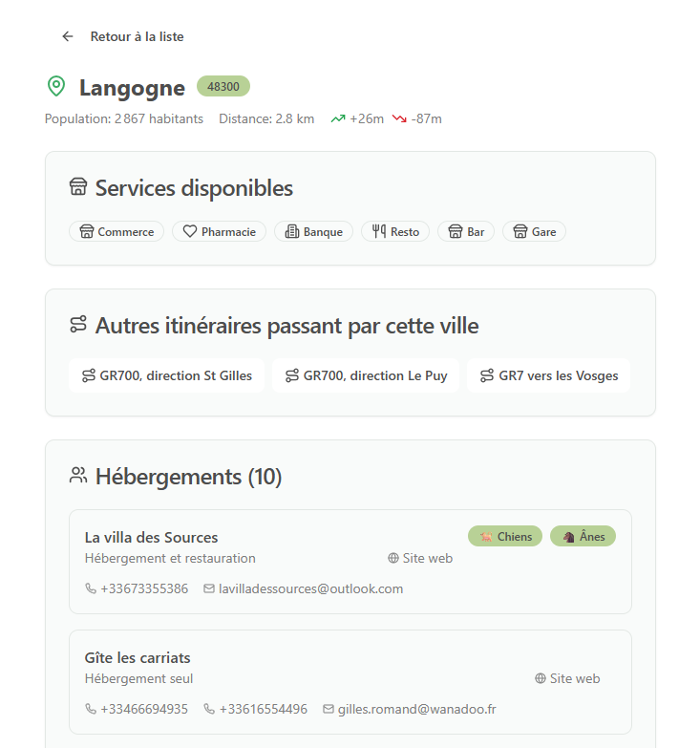Image resolution: width=700 pixels, height=748 pixels.
Task: Open GR7 vers les Vosges route
Action: pyautogui.click(x=548, y=375)
